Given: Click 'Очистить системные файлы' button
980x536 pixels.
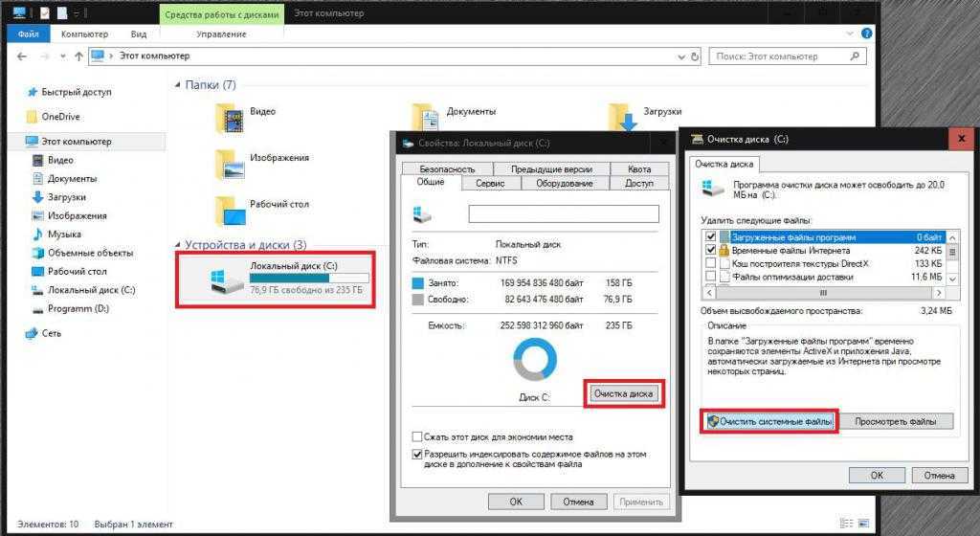Looking at the screenshot, I should coord(768,421).
